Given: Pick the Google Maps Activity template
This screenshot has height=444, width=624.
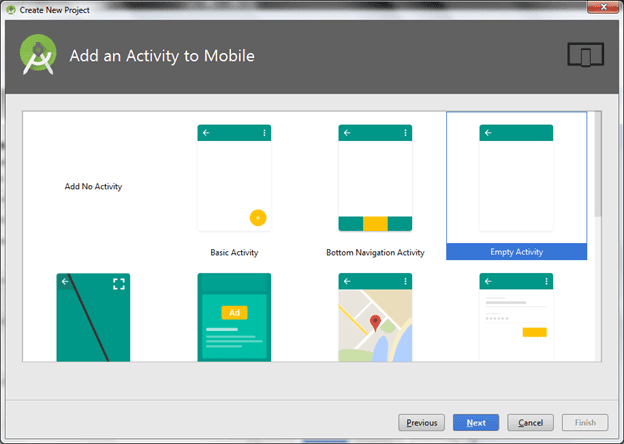Looking at the screenshot, I should (375, 317).
